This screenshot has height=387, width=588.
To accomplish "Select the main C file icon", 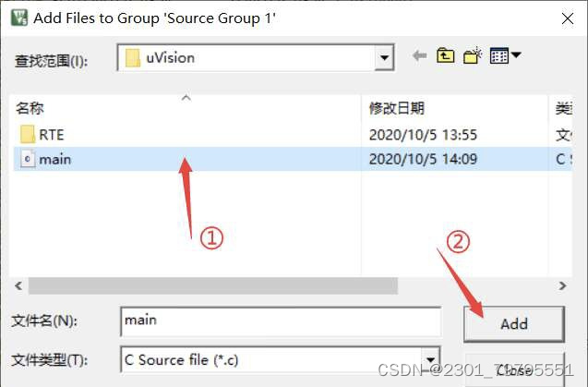I will coord(28,159).
